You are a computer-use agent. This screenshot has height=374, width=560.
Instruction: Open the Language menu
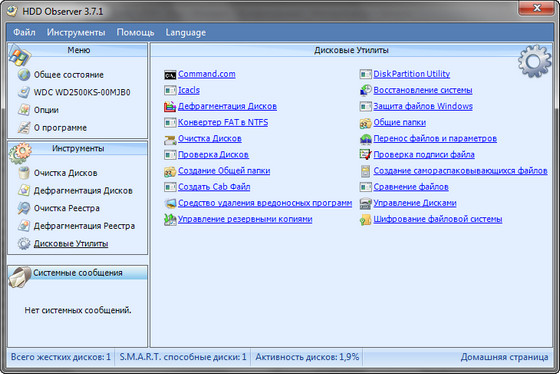[185, 33]
